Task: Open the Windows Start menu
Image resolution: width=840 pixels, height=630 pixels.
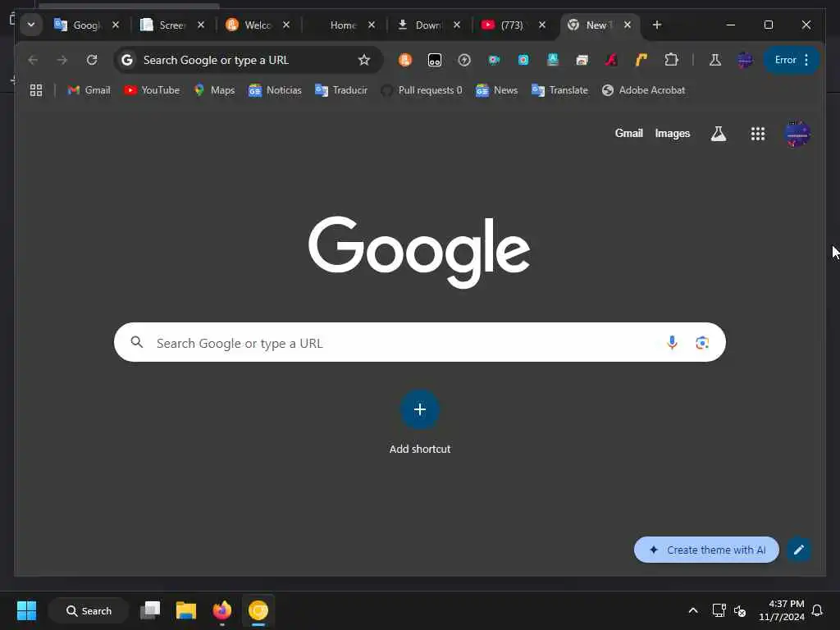Action: pos(26,610)
